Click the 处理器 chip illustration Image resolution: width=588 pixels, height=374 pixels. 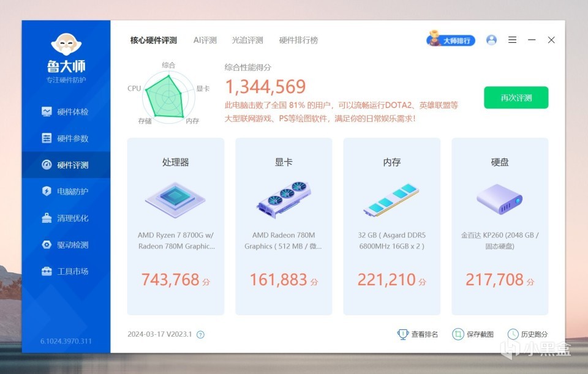[176, 200]
